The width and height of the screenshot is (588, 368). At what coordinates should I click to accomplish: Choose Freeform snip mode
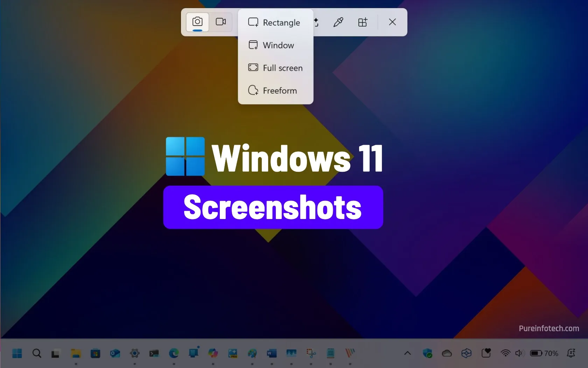click(275, 90)
